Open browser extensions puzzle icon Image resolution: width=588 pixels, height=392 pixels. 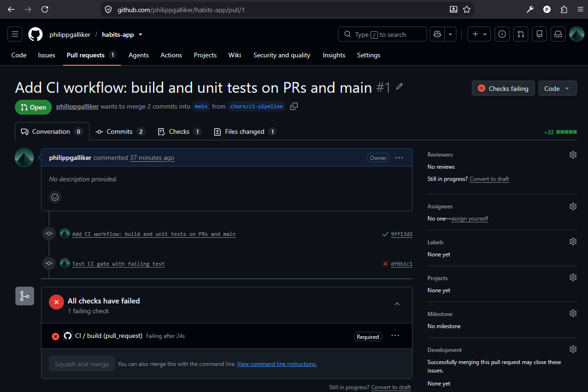tap(564, 9)
